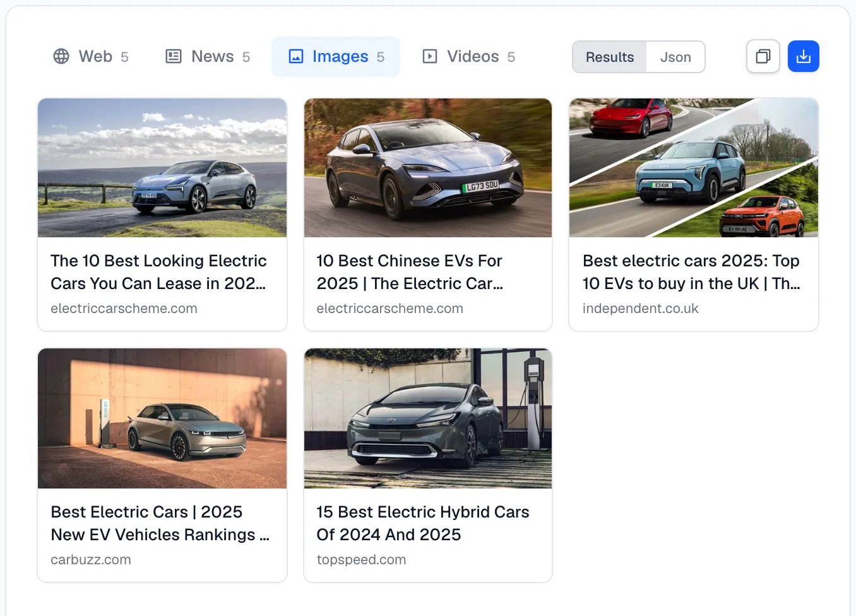856x616 pixels.
Task: Open 'The 10 Best Looking Electric Cars' title
Action: click(x=158, y=272)
